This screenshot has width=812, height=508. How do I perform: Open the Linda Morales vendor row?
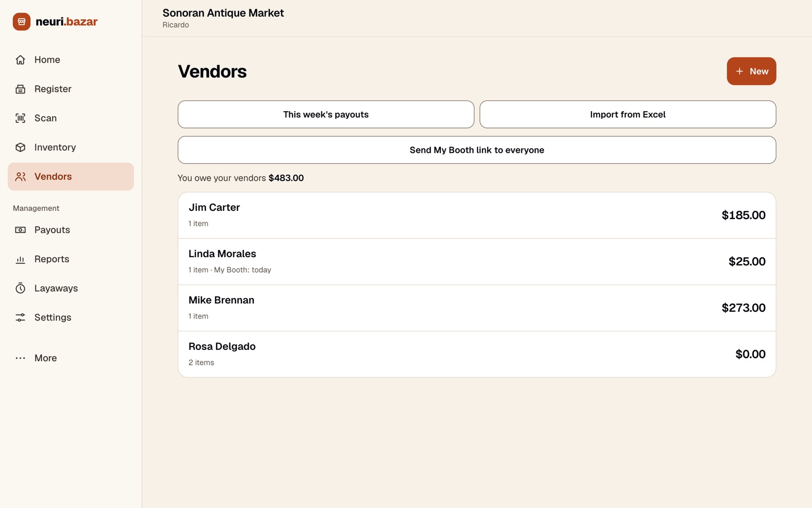[x=477, y=262]
